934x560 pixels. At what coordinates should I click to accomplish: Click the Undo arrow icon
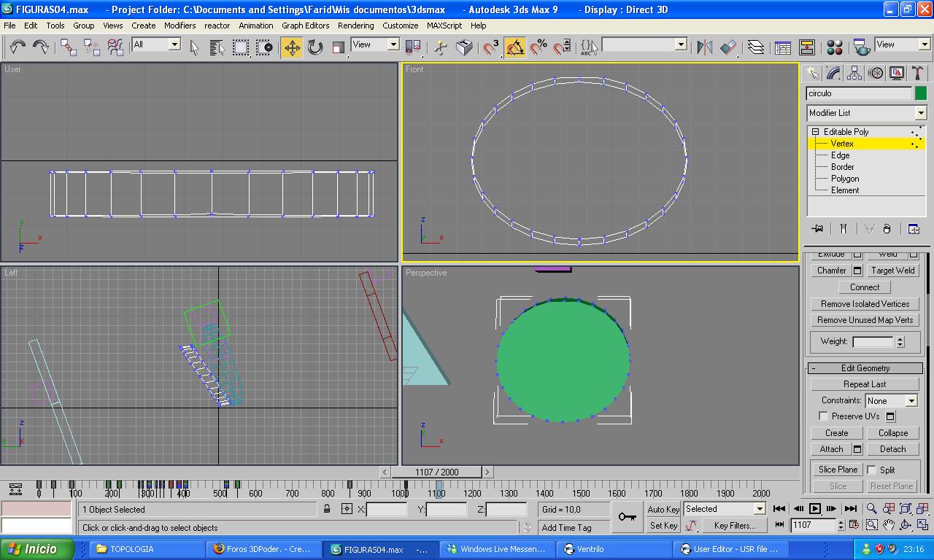pyautogui.click(x=17, y=47)
